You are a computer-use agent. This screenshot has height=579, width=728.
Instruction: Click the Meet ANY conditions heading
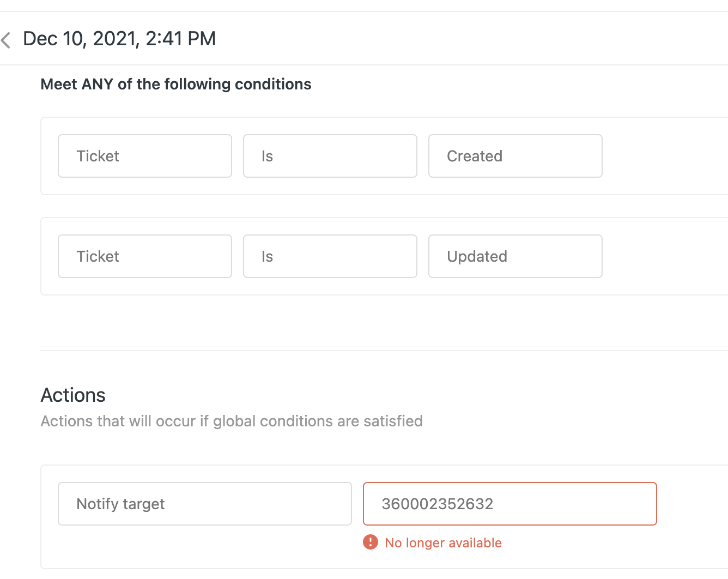pyautogui.click(x=176, y=84)
